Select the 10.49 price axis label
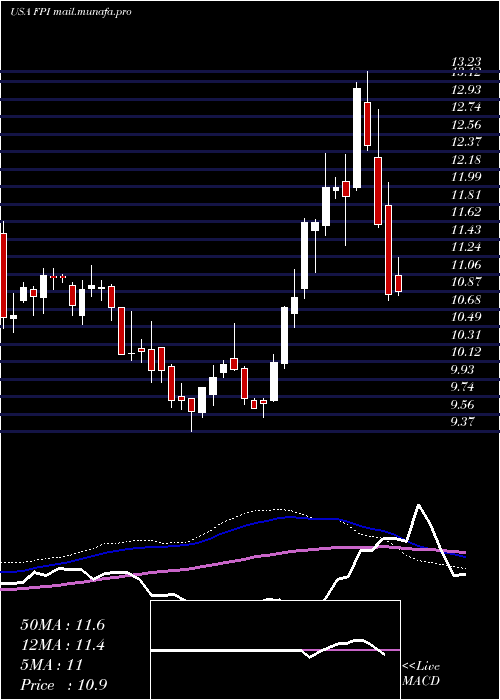Screen dimensions: 500x700 click(x=467, y=317)
